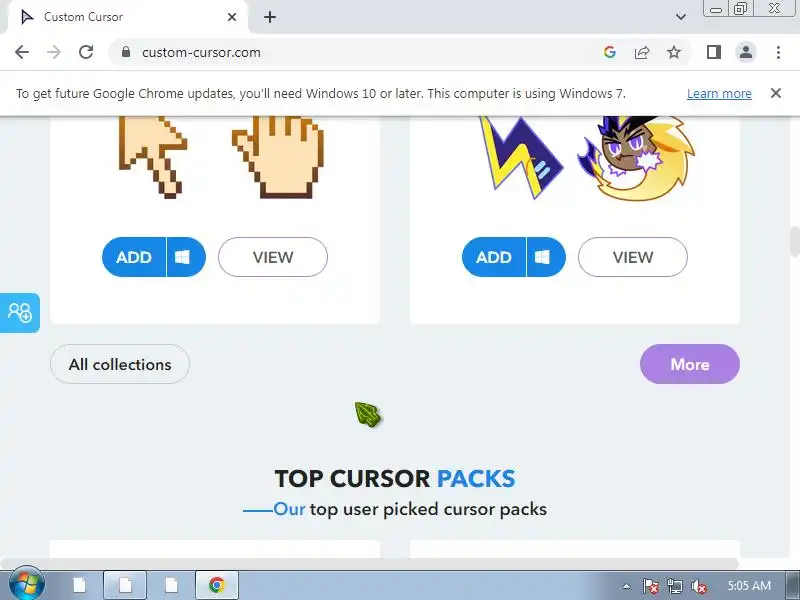Open the share page icon in the address bar
The height and width of the screenshot is (600, 800).
click(642, 52)
